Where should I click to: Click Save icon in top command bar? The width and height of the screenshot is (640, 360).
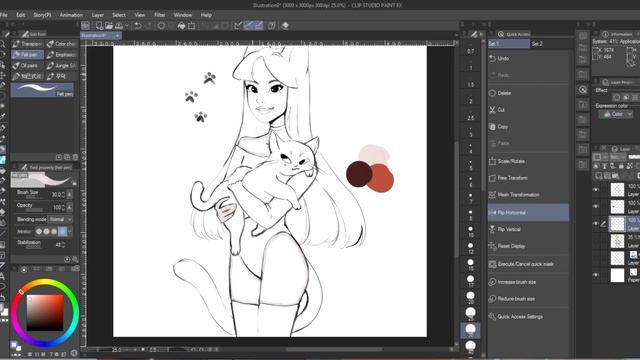click(x=119, y=26)
